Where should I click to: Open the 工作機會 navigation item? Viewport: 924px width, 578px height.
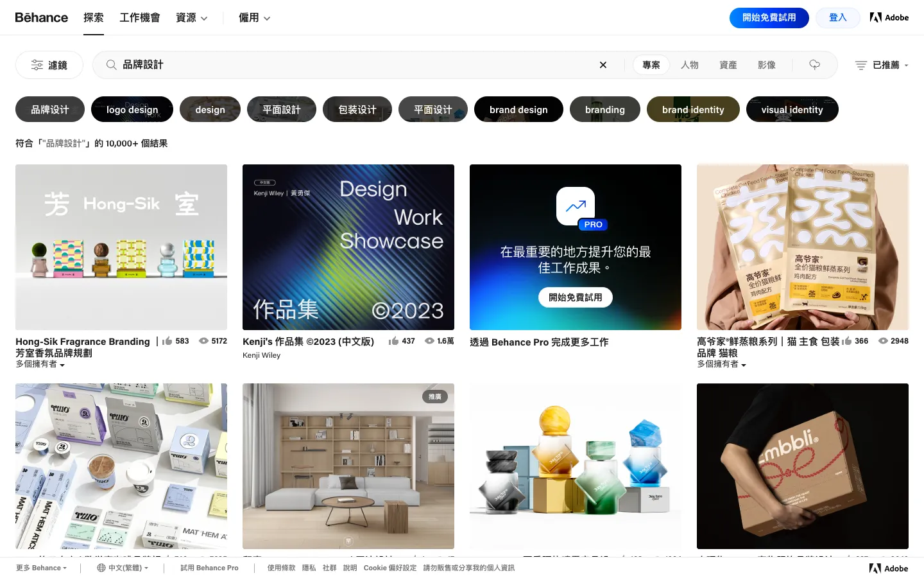140,18
